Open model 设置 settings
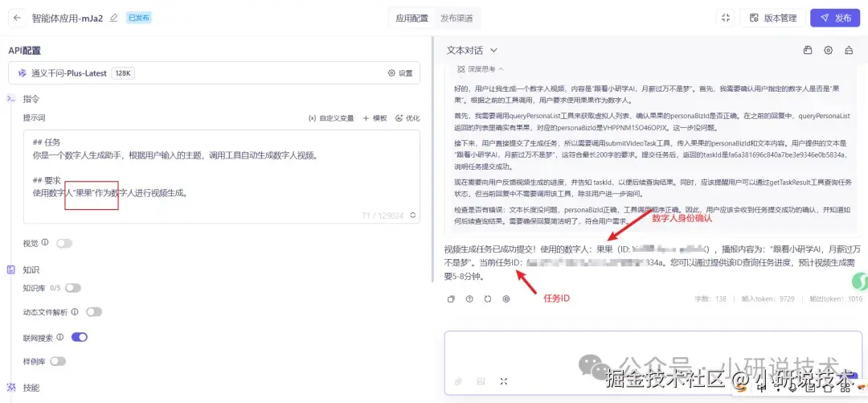 tap(399, 73)
